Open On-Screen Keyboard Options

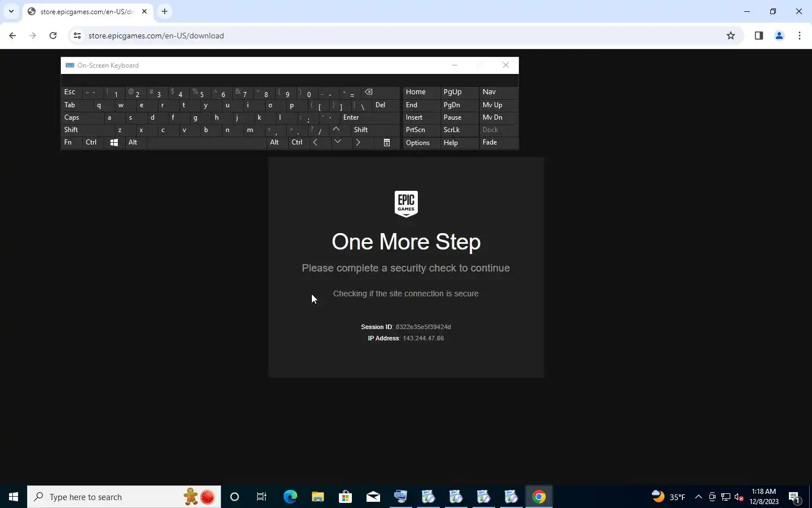coord(421,143)
